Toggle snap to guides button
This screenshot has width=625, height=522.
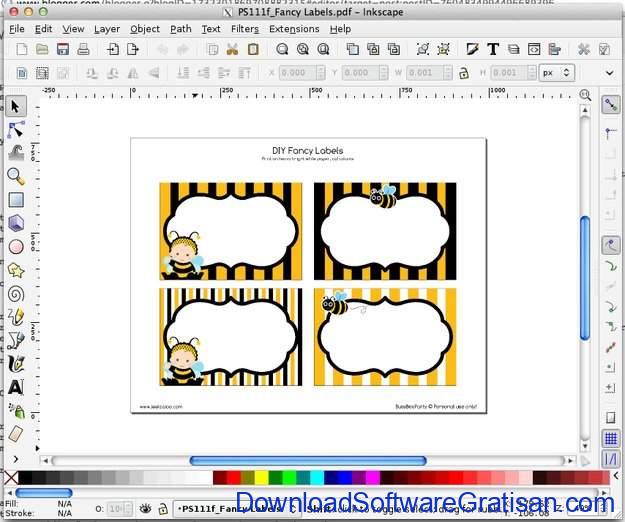coord(611,459)
